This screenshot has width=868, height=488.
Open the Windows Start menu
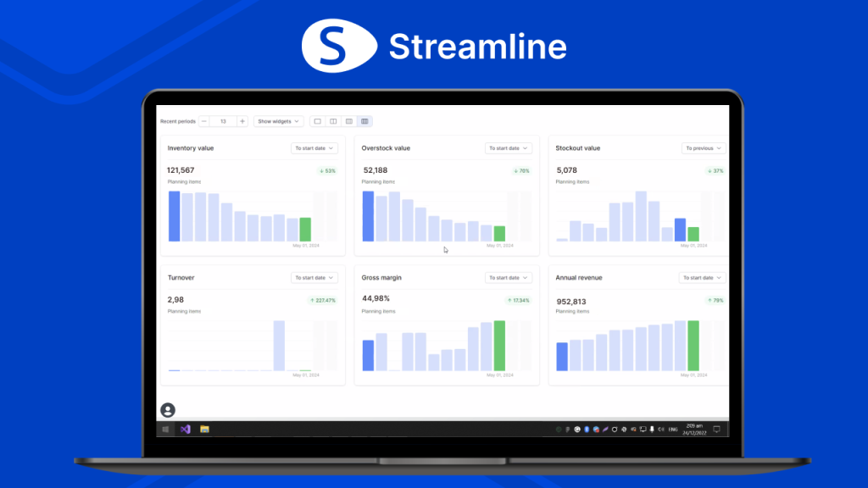[x=165, y=430]
